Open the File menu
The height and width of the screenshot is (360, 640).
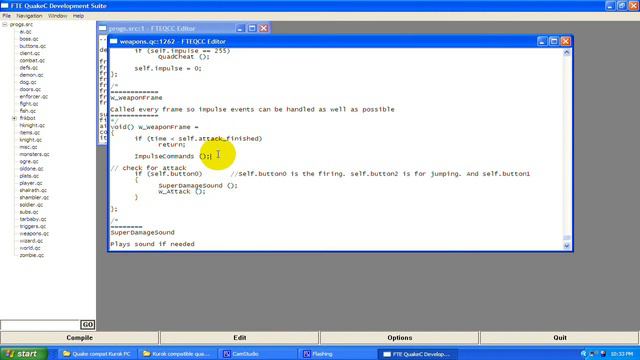click(7, 16)
